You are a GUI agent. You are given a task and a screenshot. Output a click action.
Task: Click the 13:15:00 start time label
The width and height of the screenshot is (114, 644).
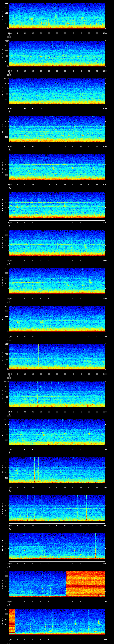click(9, 71)
